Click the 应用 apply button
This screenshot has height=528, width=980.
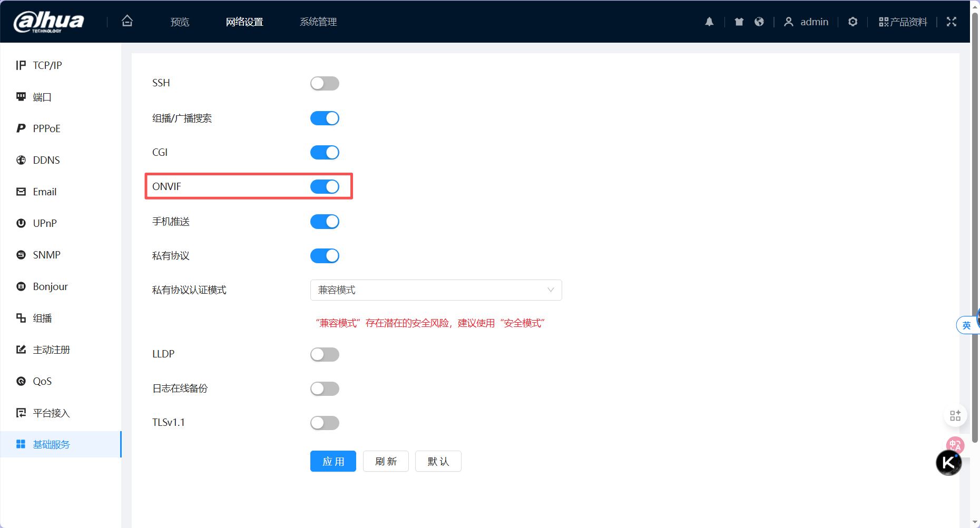click(x=333, y=461)
